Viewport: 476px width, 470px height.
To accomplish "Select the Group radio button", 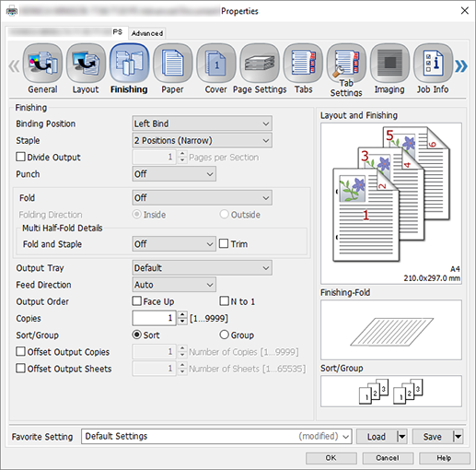I will [x=225, y=335].
